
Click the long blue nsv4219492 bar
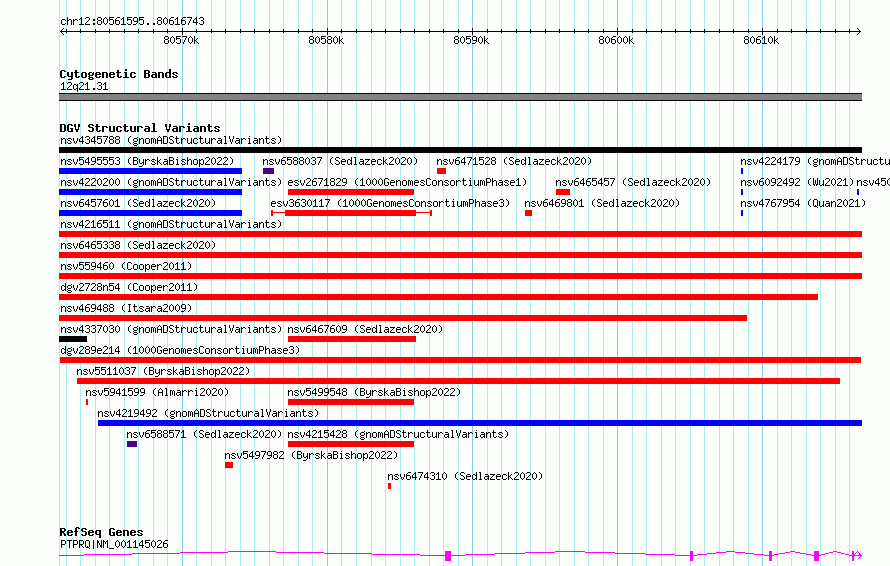click(x=480, y=423)
